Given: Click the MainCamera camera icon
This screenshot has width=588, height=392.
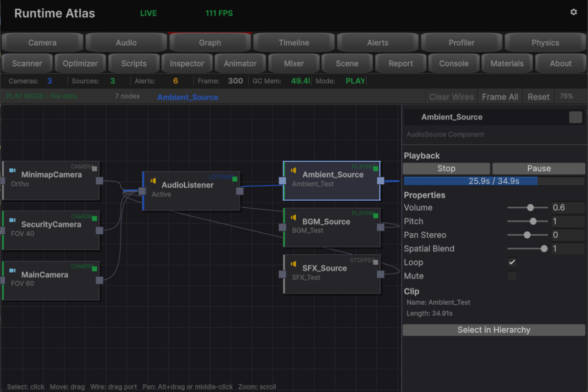Looking at the screenshot, I should point(12,270).
